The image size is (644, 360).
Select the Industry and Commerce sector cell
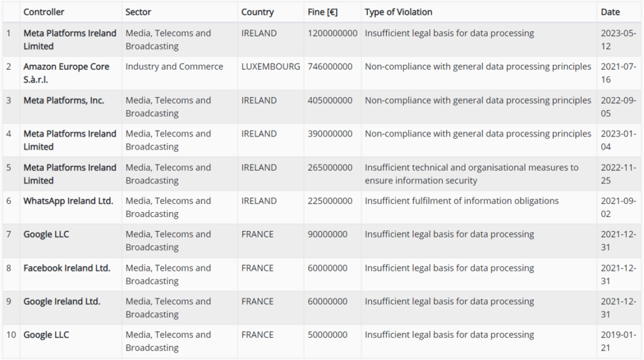[x=174, y=67]
